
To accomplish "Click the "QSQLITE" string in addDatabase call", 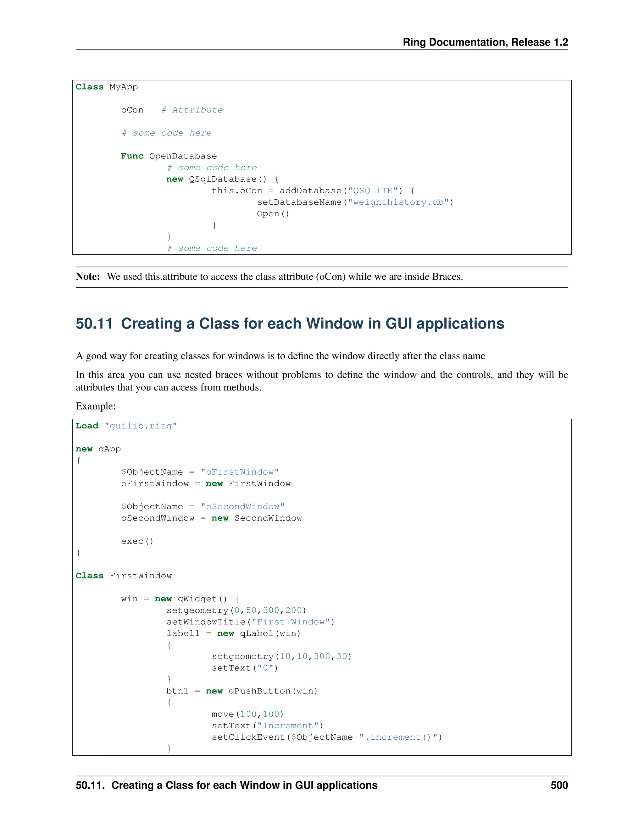I will pos(373,191).
